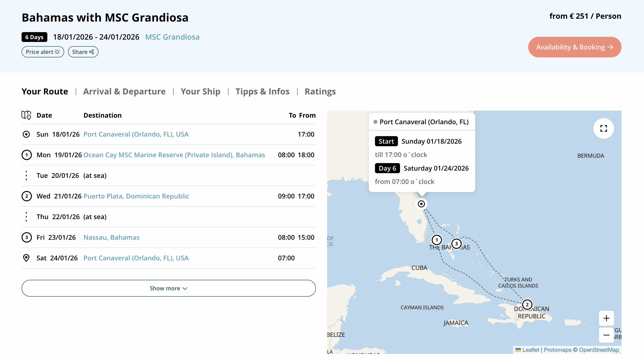The height and width of the screenshot is (359, 644).
Task: Zoom out on the route map
Action: [x=606, y=335]
